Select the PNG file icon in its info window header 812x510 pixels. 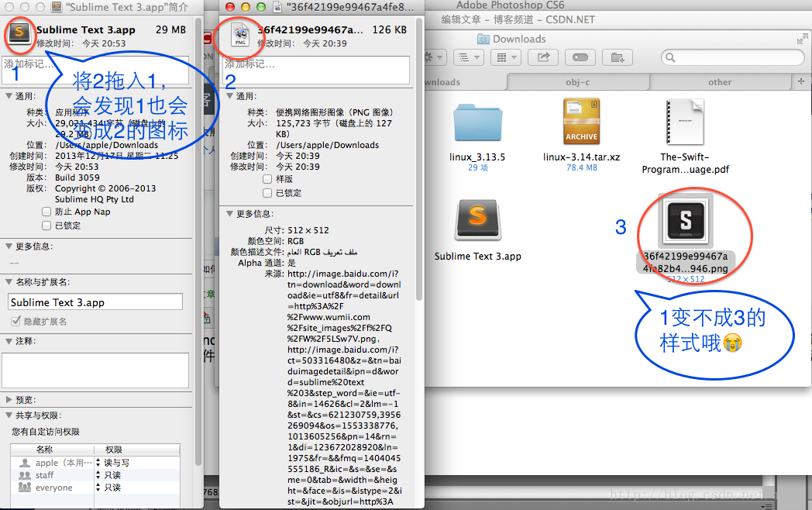click(240, 34)
